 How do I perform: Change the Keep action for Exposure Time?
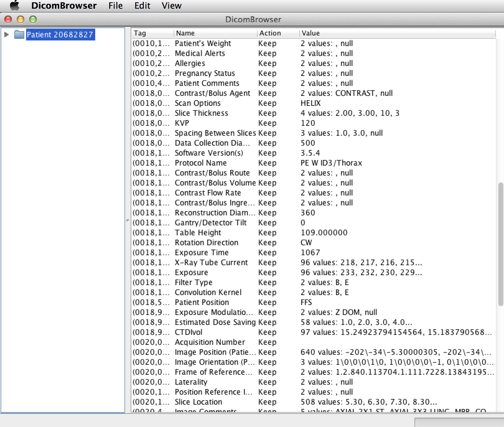point(267,252)
